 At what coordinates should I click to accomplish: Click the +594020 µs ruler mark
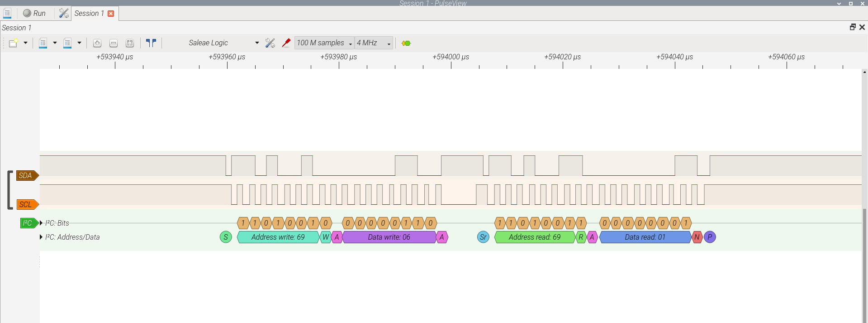point(563,57)
